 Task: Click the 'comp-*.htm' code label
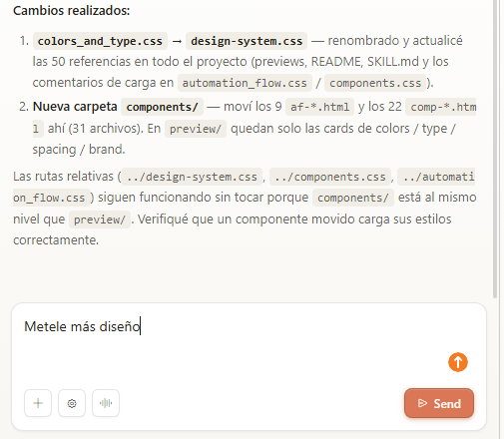pyautogui.click(x=441, y=107)
